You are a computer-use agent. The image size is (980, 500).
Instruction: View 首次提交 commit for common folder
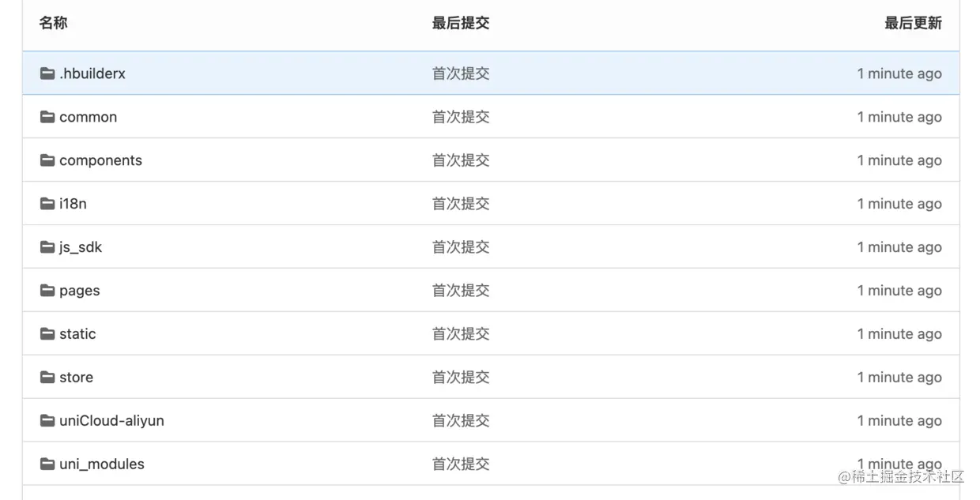point(461,117)
